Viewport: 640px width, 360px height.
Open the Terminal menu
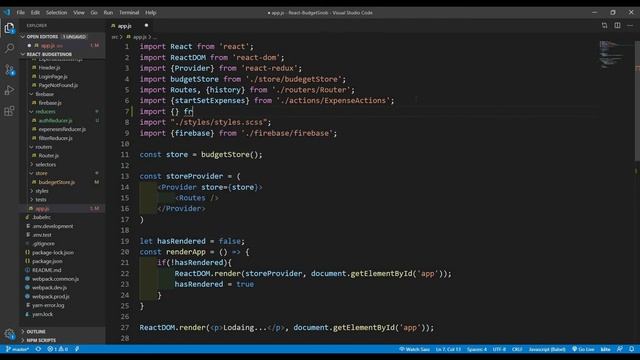point(129,13)
